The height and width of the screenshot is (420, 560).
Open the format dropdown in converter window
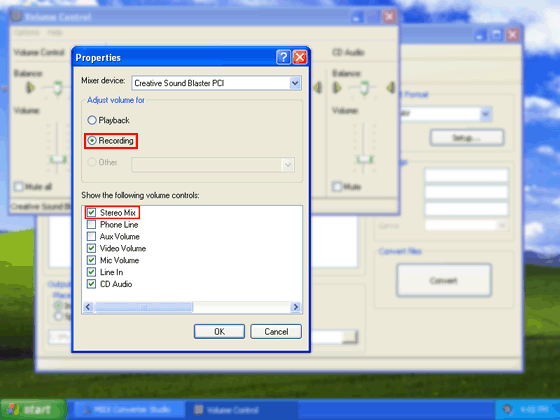point(485,114)
